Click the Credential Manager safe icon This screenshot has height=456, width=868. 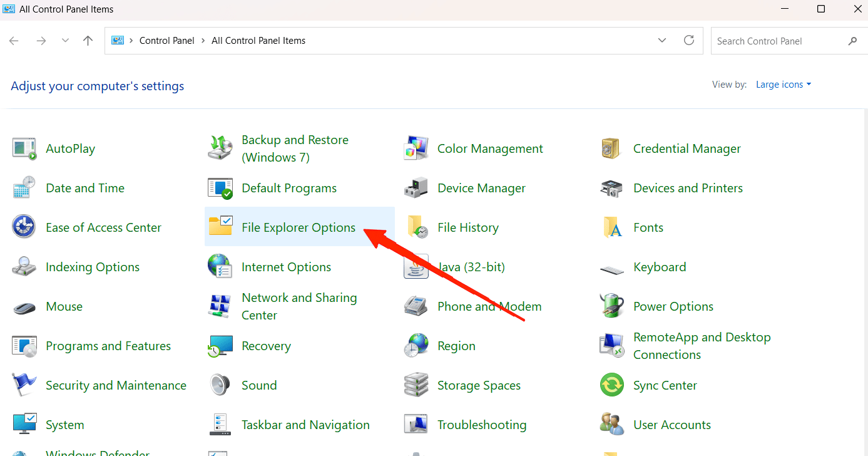[611, 148]
